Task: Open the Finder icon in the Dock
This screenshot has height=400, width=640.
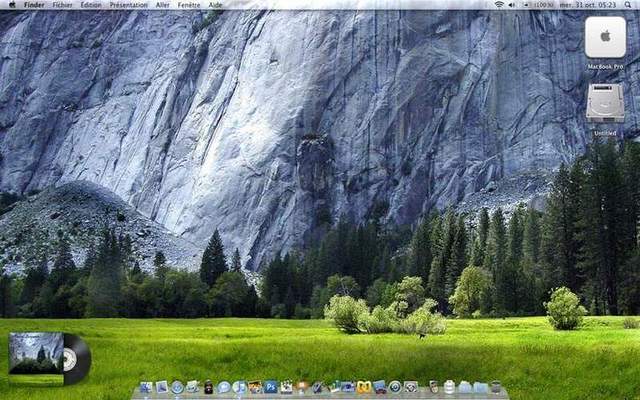Action: tap(146, 387)
